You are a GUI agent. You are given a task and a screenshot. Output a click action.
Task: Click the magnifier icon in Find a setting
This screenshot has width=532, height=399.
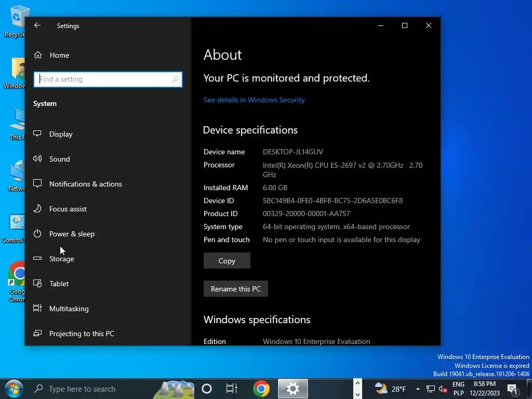pyautogui.click(x=175, y=79)
